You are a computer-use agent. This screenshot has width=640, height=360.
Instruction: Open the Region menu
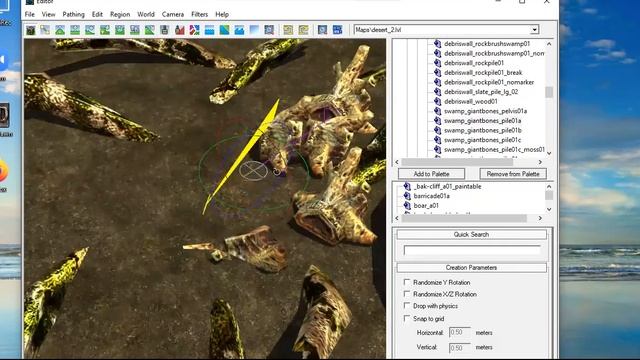coord(120,14)
